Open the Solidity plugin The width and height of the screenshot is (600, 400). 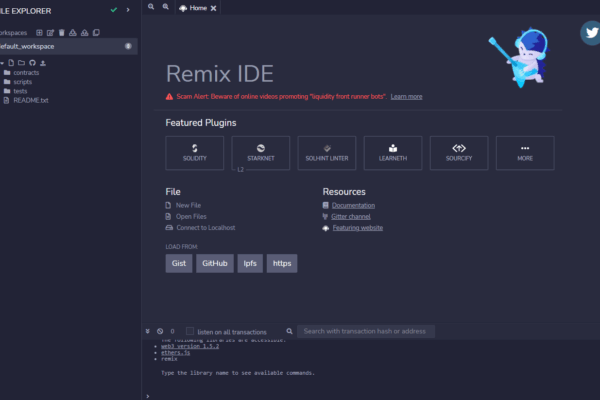click(x=194, y=152)
